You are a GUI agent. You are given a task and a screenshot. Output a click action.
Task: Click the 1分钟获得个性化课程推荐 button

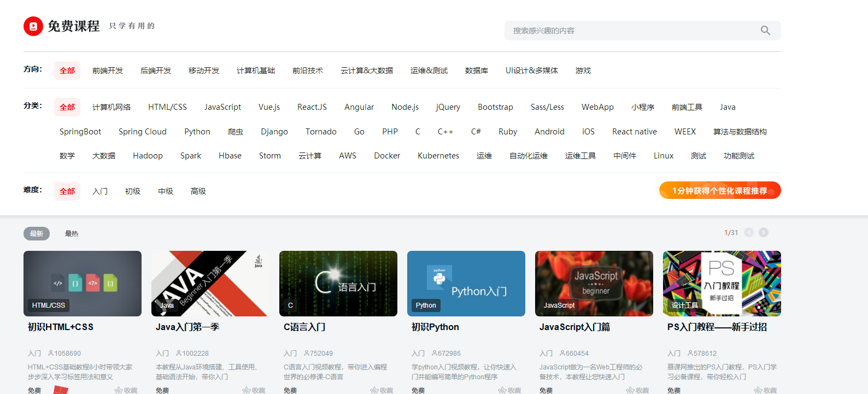(720, 190)
